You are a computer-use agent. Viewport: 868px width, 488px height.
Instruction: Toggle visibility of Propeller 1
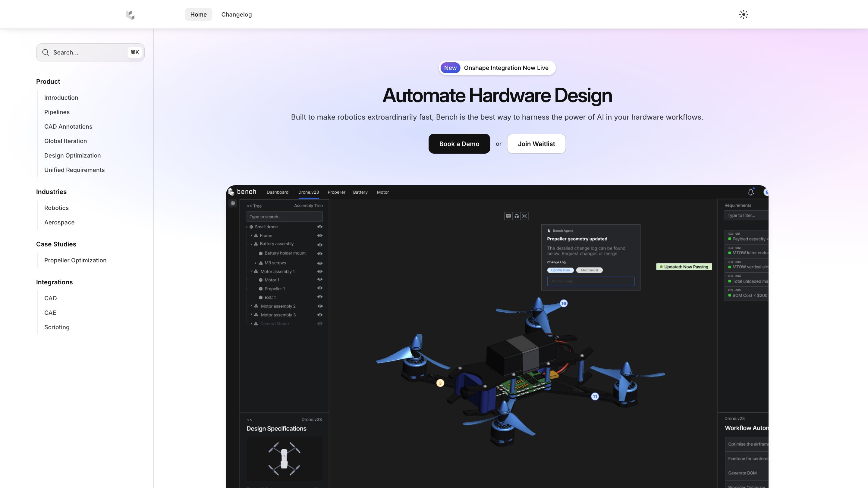point(320,288)
